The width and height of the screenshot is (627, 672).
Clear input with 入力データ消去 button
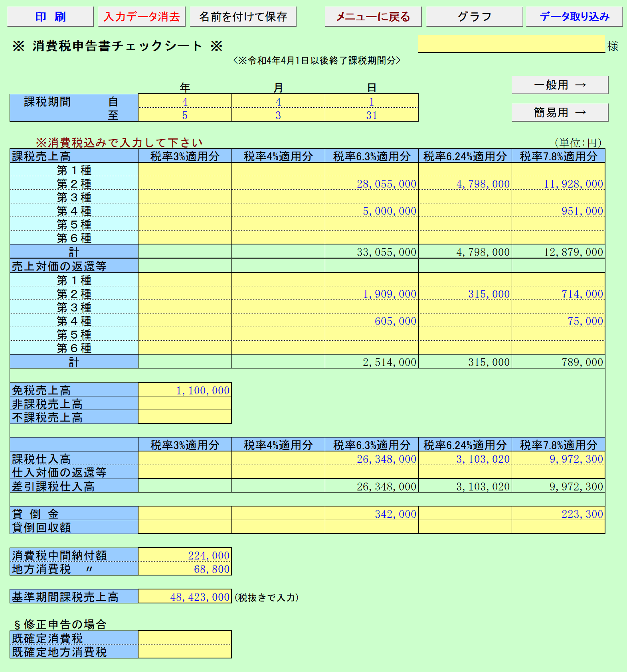coord(142,17)
